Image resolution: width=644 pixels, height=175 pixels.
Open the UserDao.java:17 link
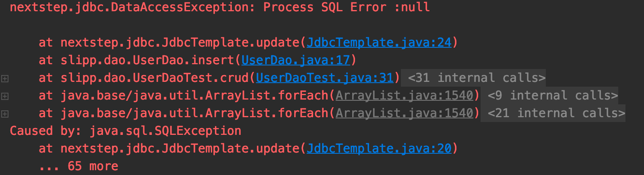tap(295, 60)
